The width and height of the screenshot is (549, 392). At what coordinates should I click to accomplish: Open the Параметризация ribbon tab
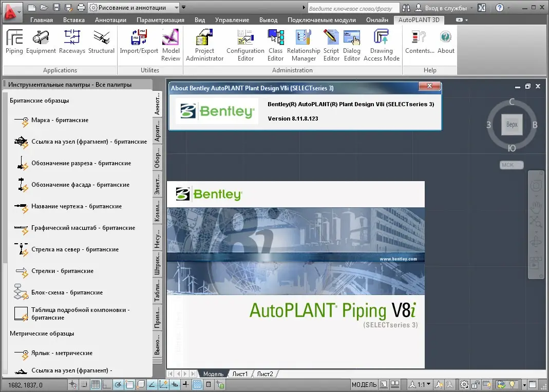tap(160, 20)
